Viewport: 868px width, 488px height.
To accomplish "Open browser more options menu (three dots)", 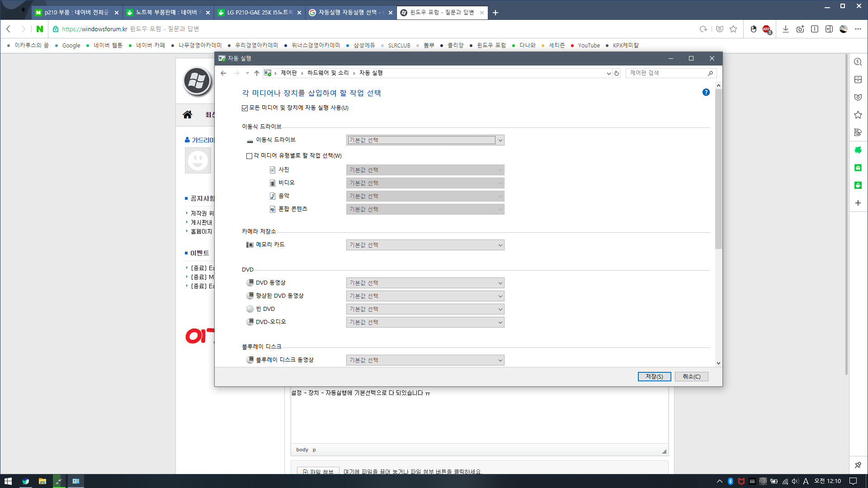I will (x=858, y=29).
